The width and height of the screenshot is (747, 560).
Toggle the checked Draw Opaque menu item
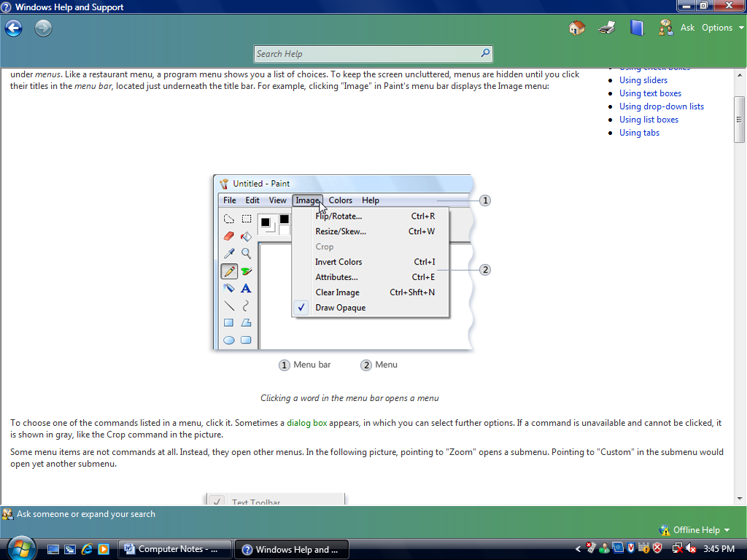pos(371,308)
